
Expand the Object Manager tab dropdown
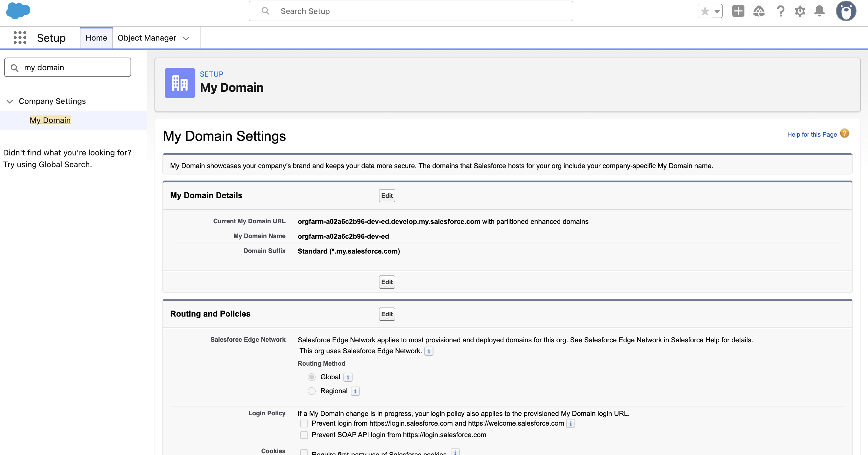click(186, 38)
